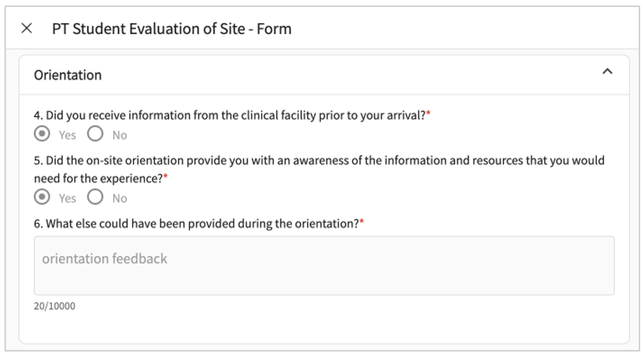Close the PT Student Evaluation form

pyautogui.click(x=27, y=28)
